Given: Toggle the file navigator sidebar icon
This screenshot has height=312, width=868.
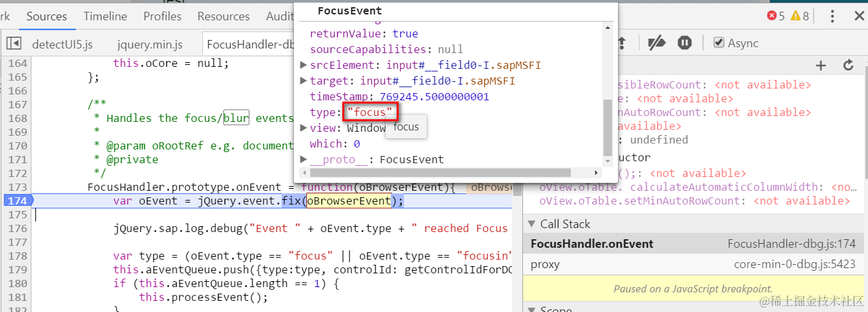Looking at the screenshot, I should 14,43.
